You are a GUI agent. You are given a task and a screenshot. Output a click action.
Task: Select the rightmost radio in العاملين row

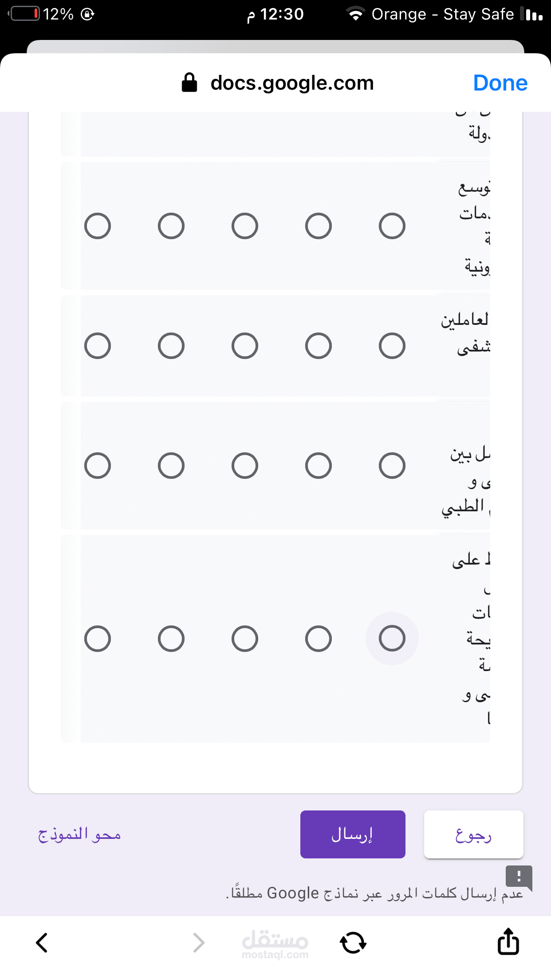pos(392,346)
